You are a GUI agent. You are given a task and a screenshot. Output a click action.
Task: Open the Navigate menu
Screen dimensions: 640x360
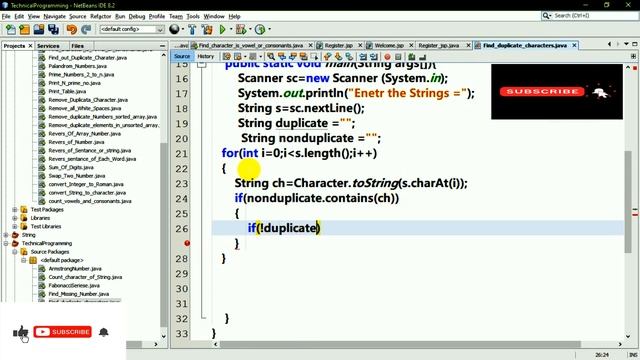tap(54, 16)
